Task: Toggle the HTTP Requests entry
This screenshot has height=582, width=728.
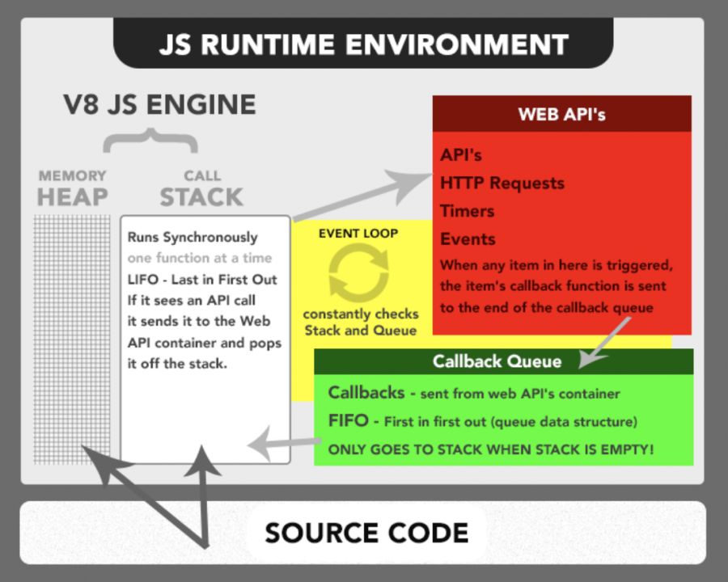Action: 502,183
